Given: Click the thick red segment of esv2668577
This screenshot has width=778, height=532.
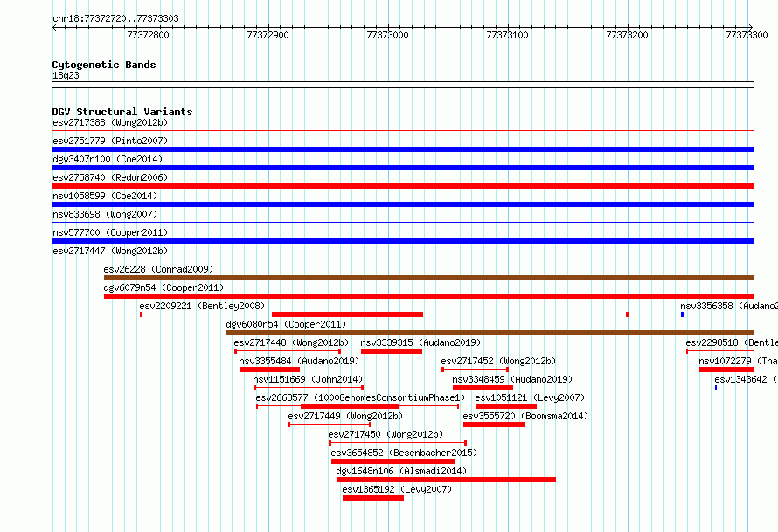Looking at the screenshot, I should (351, 406).
